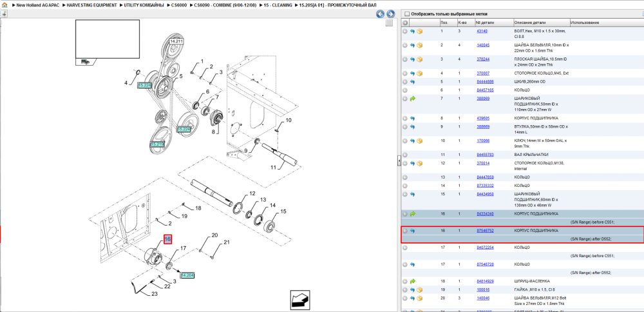The height and width of the screenshot is (312, 644).
Task: Select callout number 23 on diagram
Action: [154, 294]
